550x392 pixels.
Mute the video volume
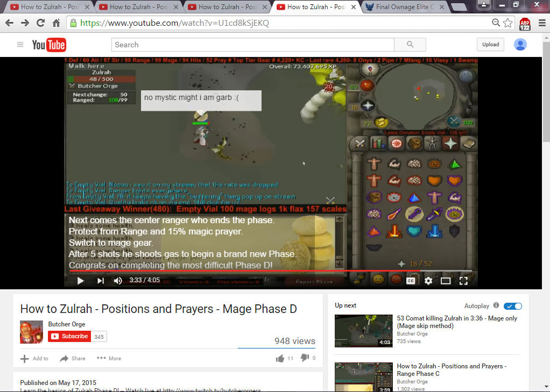pos(118,281)
